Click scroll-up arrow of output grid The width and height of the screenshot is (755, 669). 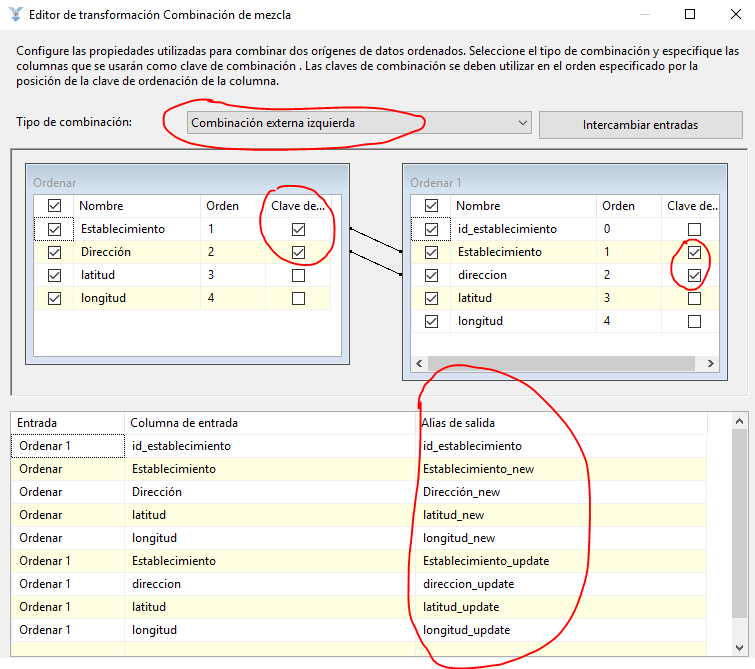pos(740,421)
